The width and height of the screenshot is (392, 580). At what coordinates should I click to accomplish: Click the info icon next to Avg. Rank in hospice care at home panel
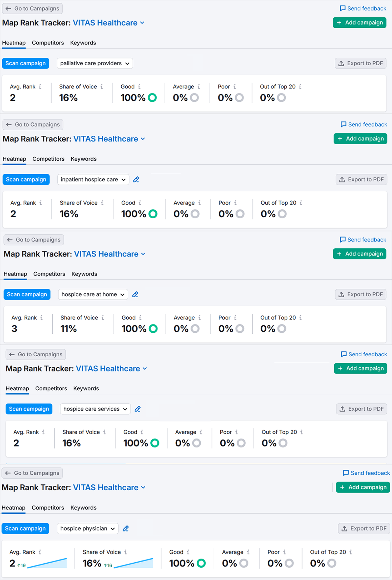(41, 318)
